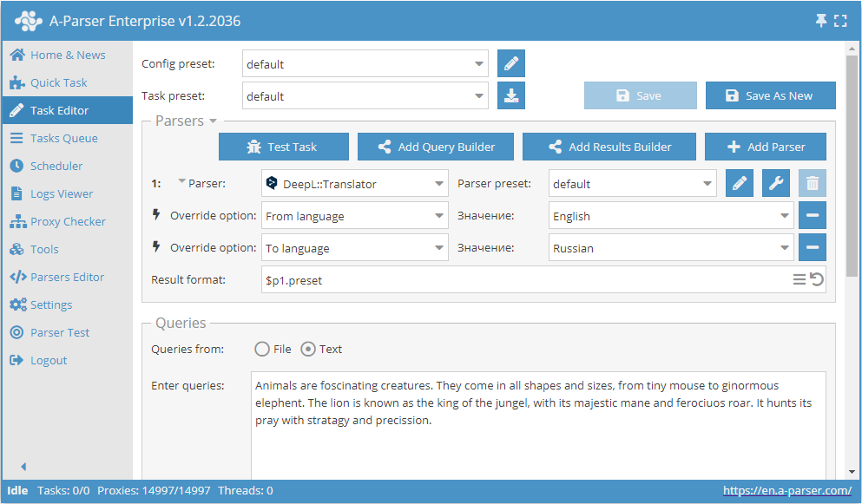Viewport: 862px width, 504px height.
Task: Click the download icon beside Task preset
Action: click(x=511, y=96)
